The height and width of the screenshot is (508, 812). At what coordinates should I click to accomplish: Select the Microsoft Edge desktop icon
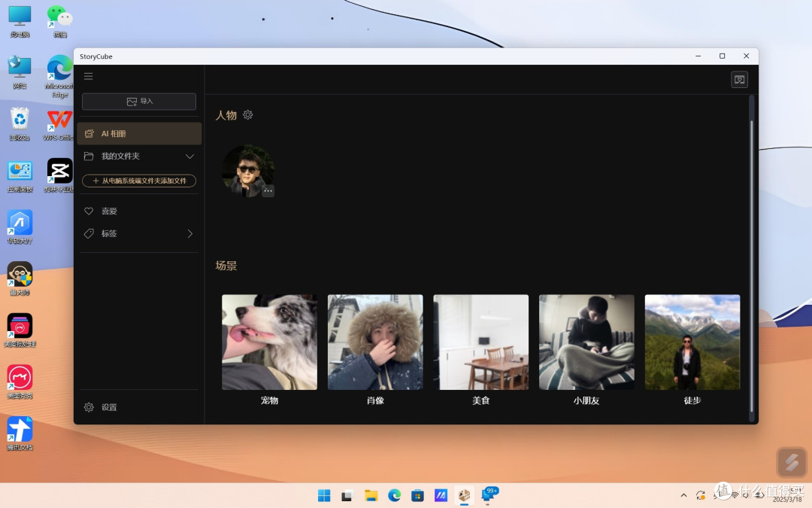pos(59,76)
